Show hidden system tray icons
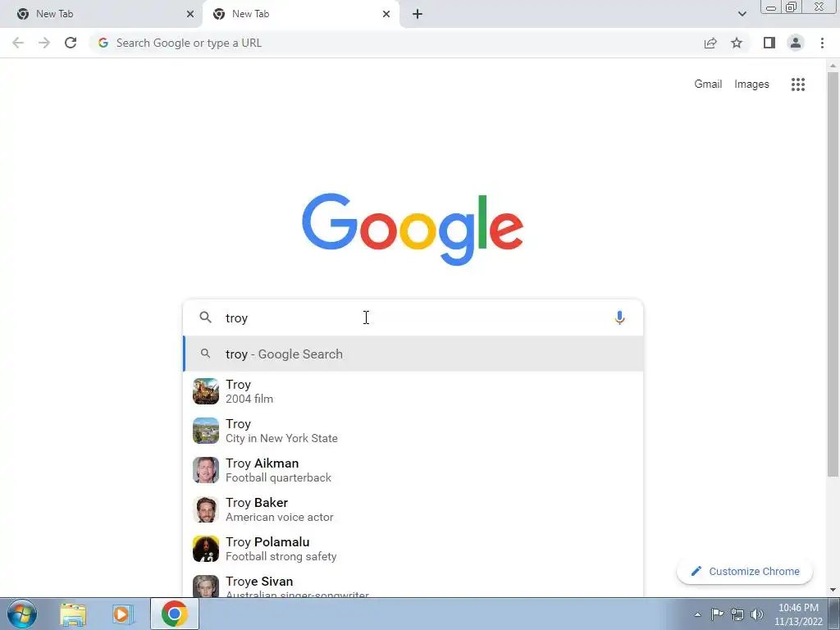The height and width of the screenshot is (630, 840). point(697,614)
